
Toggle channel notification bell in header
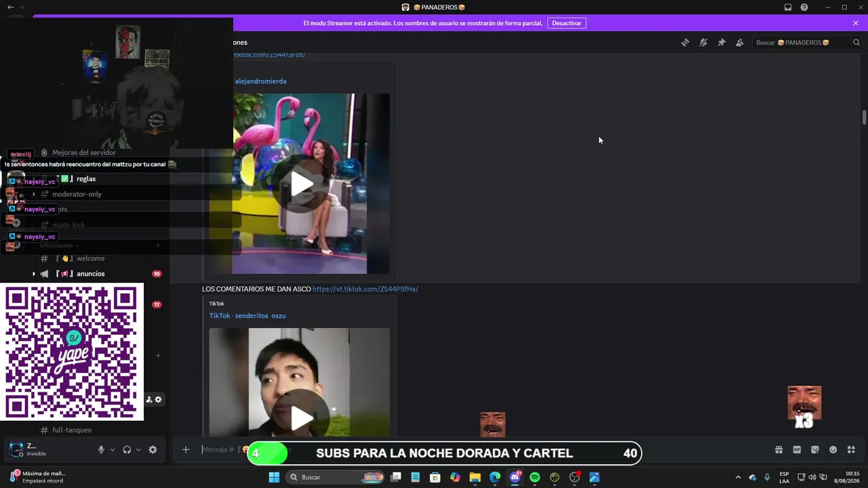point(703,43)
